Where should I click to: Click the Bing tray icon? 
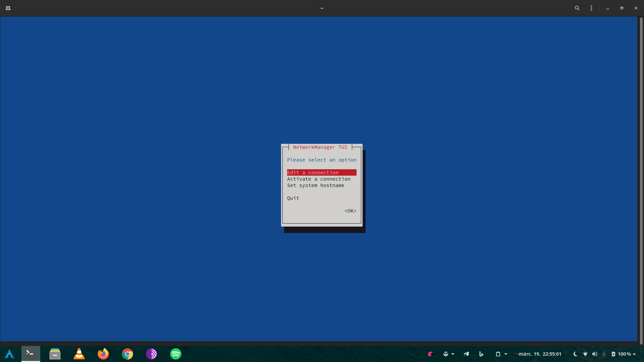(x=481, y=354)
